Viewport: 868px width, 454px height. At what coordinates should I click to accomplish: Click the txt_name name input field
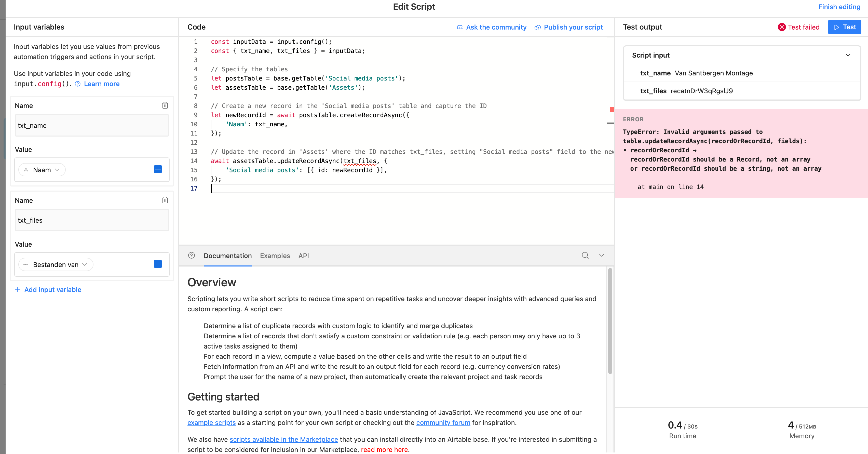click(x=92, y=125)
